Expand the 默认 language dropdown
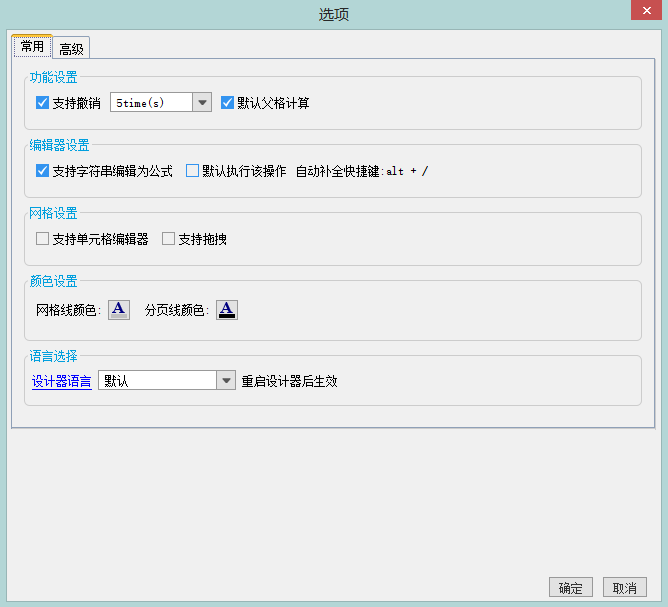This screenshot has width=668, height=607. coord(226,380)
